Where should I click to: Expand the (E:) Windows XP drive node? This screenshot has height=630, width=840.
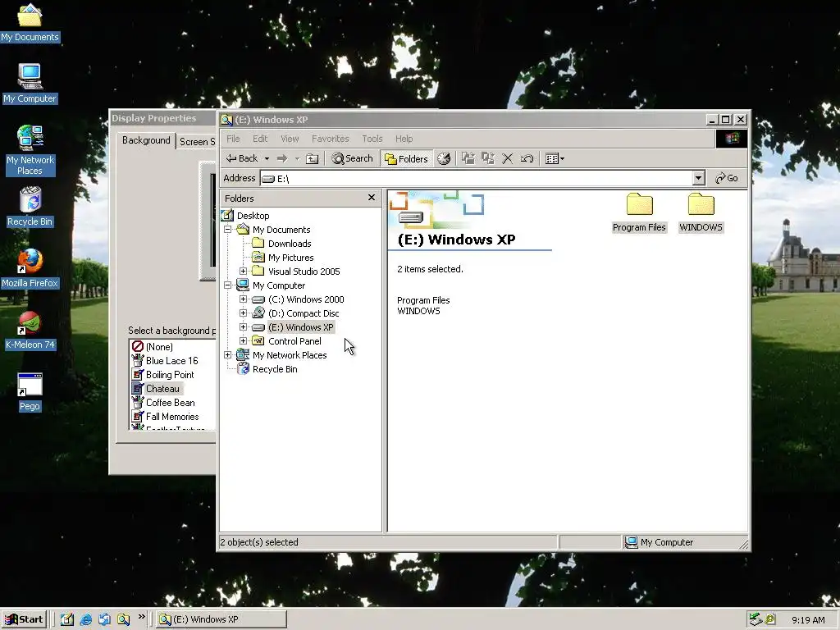pos(243,326)
